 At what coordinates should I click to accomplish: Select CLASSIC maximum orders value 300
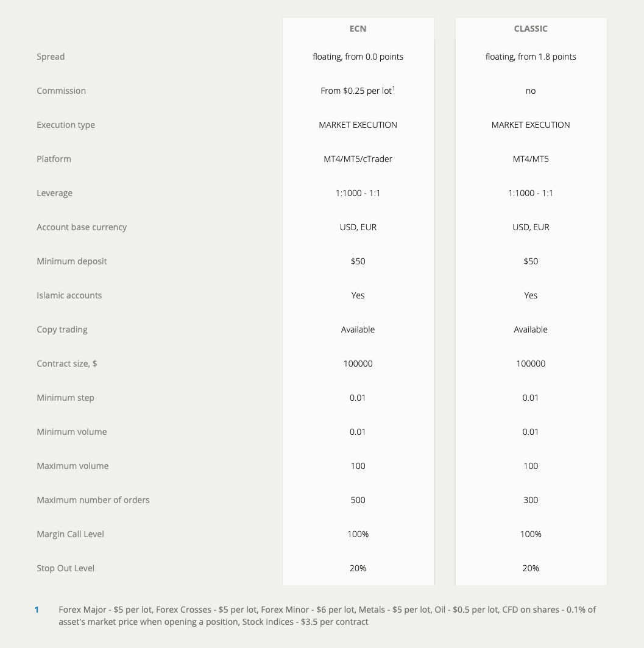(531, 500)
